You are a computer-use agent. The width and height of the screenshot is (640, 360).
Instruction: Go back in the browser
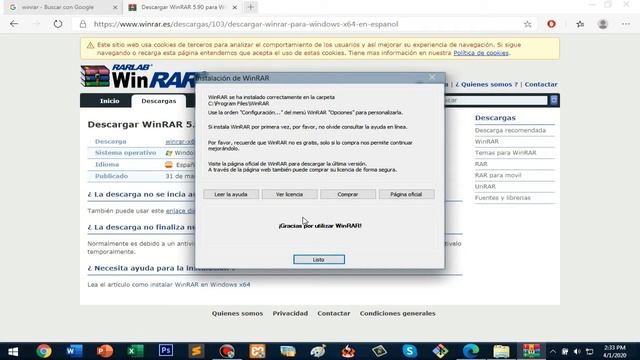click(x=14, y=24)
